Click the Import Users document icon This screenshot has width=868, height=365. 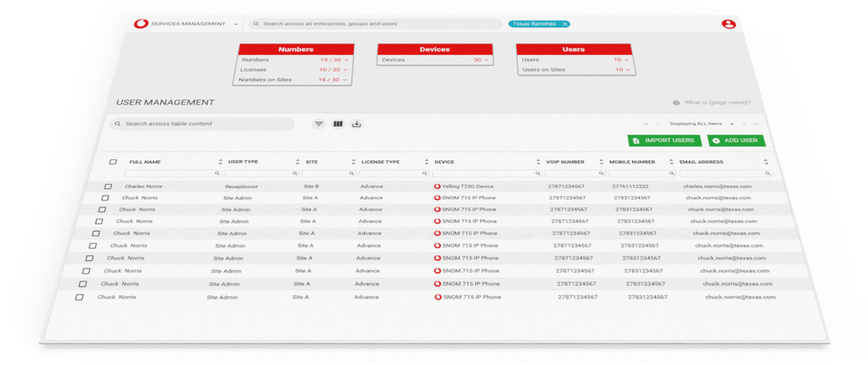637,141
